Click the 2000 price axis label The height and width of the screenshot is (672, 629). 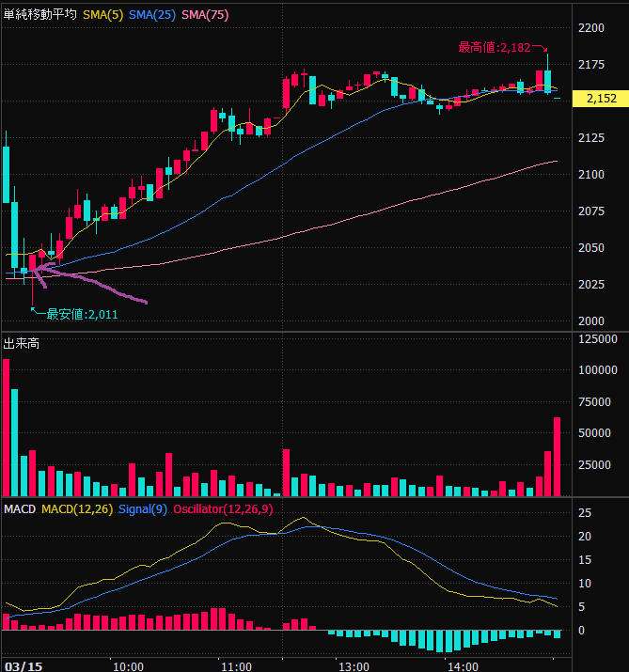click(590, 321)
